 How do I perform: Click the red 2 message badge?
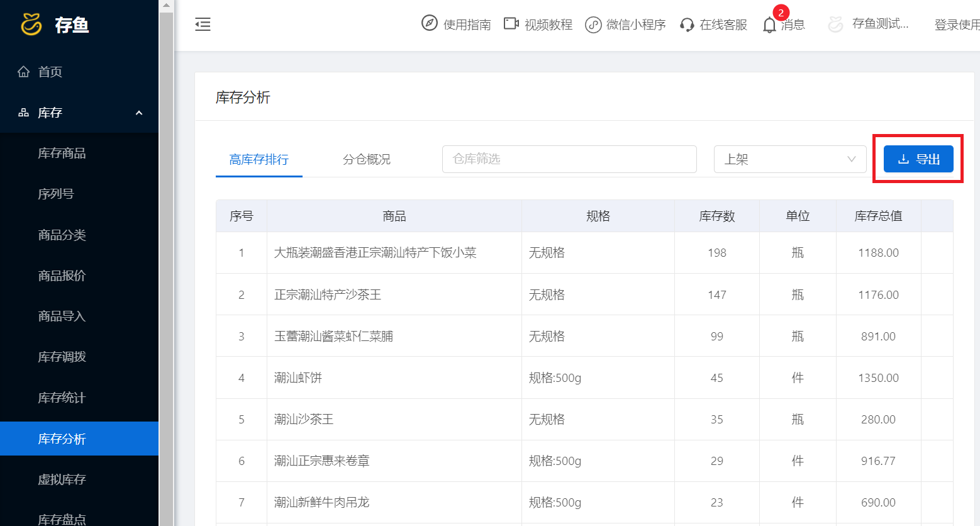(x=781, y=13)
